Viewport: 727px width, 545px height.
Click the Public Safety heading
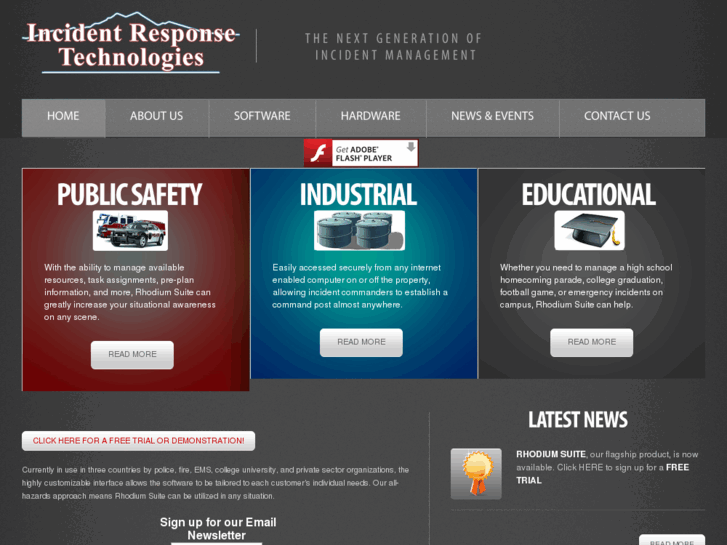point(130,194)
